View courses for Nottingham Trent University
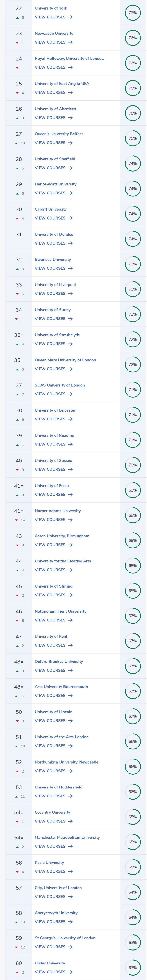Image resolution: width=147 pixels, height=980 pixels. 54,620
